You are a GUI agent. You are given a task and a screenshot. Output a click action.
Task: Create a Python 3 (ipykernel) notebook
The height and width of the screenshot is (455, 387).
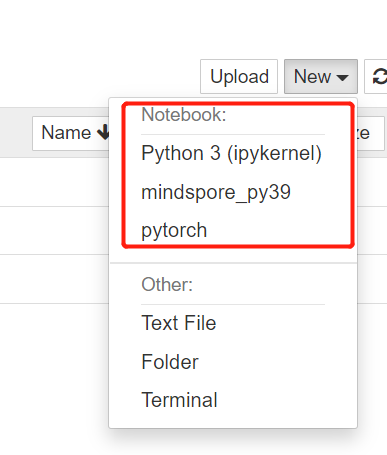(x=233, y=153)
